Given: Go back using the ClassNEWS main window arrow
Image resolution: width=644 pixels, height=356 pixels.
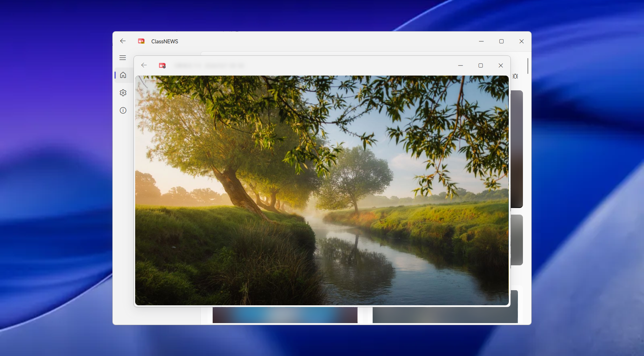Looking at the screenshot, I should 123,41.
